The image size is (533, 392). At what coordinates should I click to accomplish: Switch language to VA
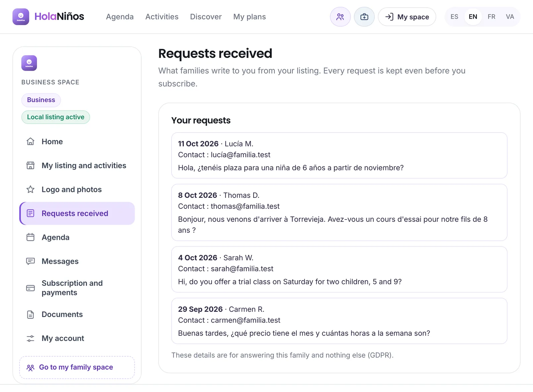tap(510, 17)
